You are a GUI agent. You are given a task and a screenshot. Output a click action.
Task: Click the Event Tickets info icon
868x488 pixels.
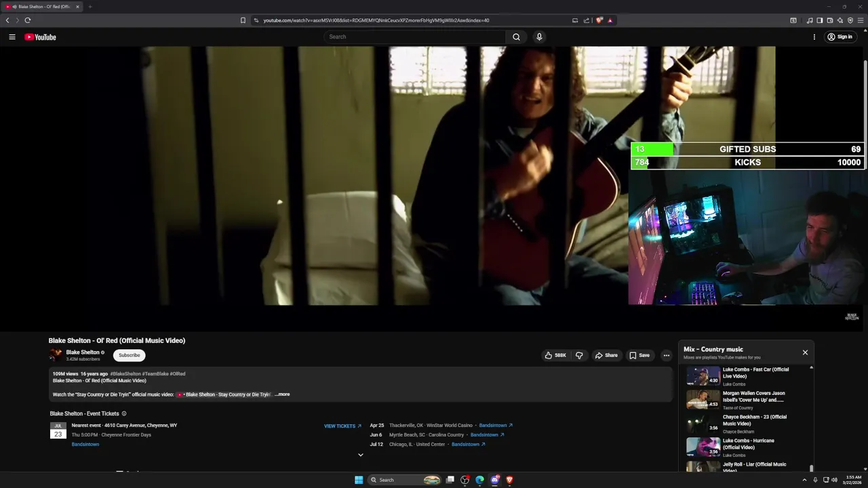tap(124, 413)
